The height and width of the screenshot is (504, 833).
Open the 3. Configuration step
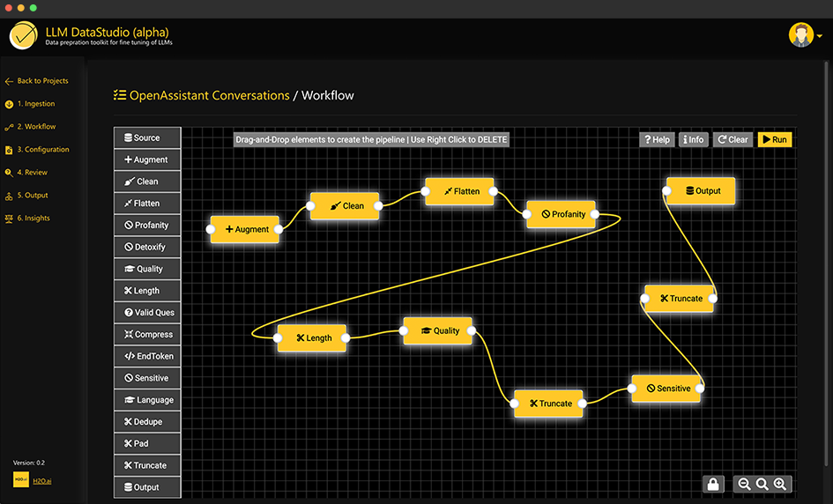tap(37, 149)
